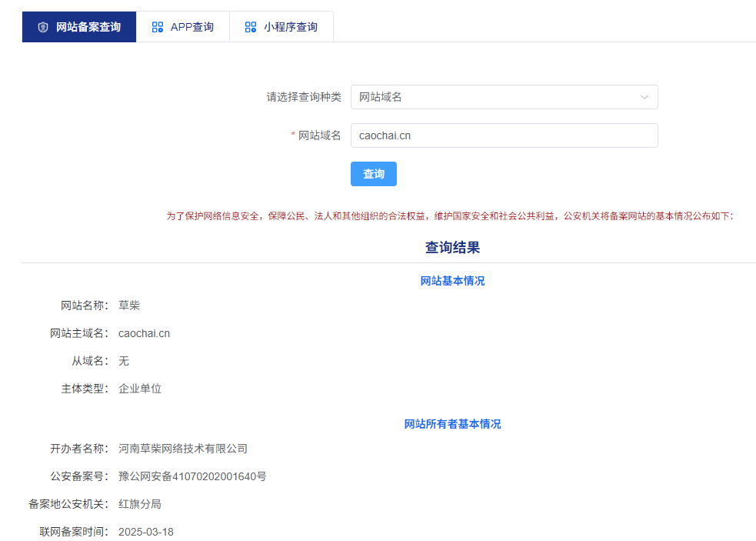Focus the 网站域名 input containing caochai.cn
The width and height of the screenshot is (756, 541).
[505, 135]
